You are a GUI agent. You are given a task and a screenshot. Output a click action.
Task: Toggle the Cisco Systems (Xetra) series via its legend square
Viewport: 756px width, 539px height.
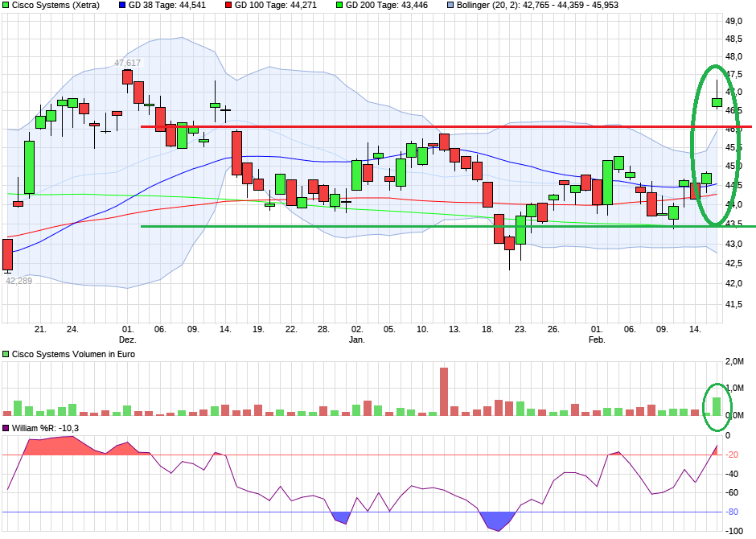click(6, 6)
